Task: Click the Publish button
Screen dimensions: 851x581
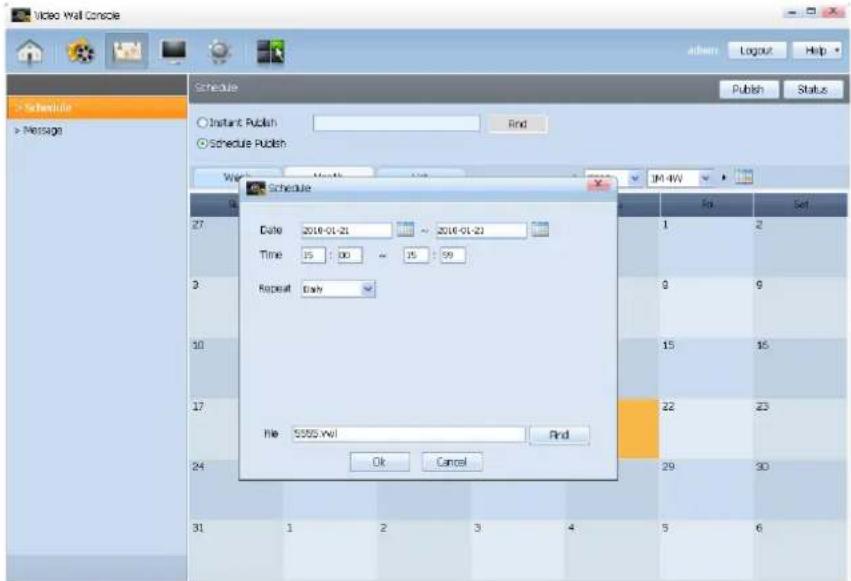Action: pyautogui.click(x=748, y=90)
